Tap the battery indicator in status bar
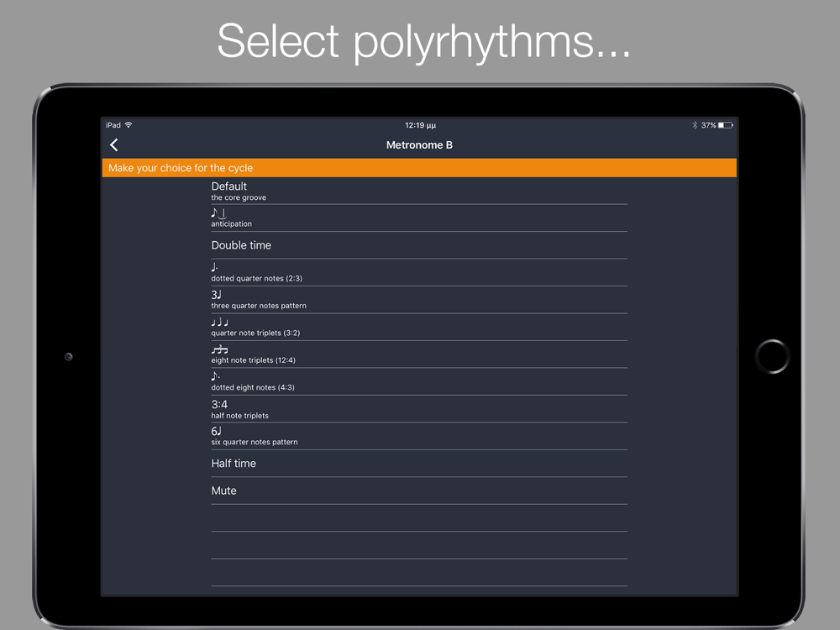The width and height of the screenshot is (840, 630). [x=726, y=125]
